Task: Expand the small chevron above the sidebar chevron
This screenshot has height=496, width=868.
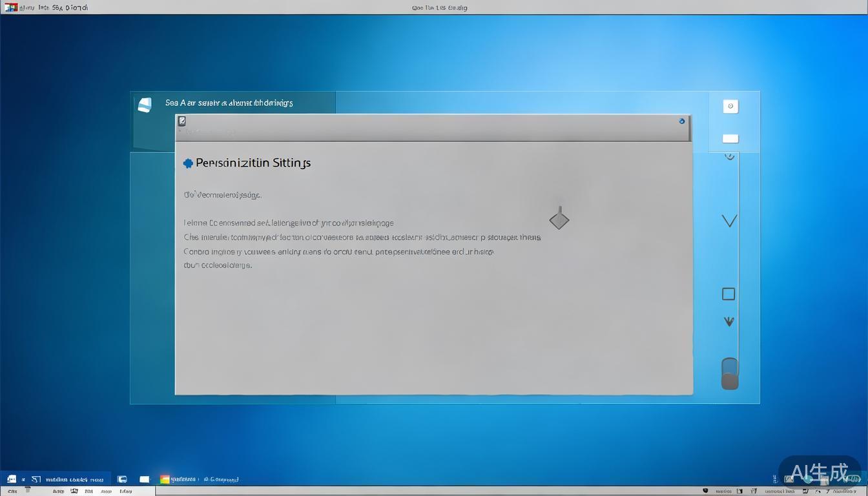Action: pyautogui.click(x=729, y=156)
